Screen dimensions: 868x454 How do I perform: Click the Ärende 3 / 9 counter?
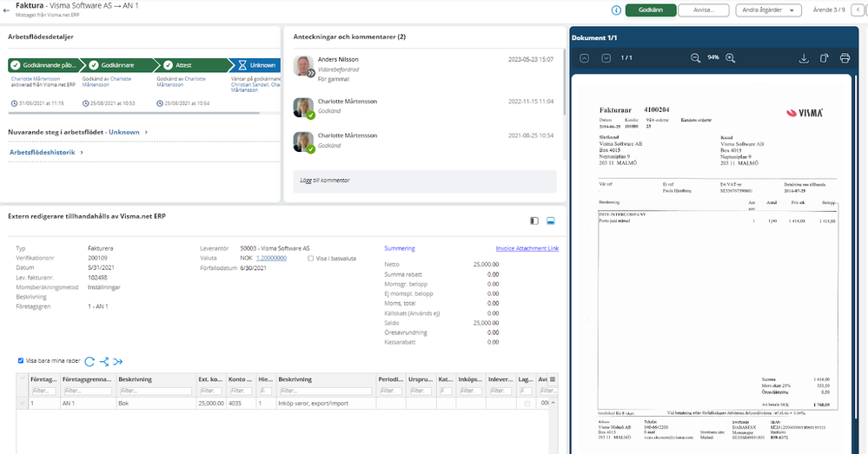pos(829,10)
